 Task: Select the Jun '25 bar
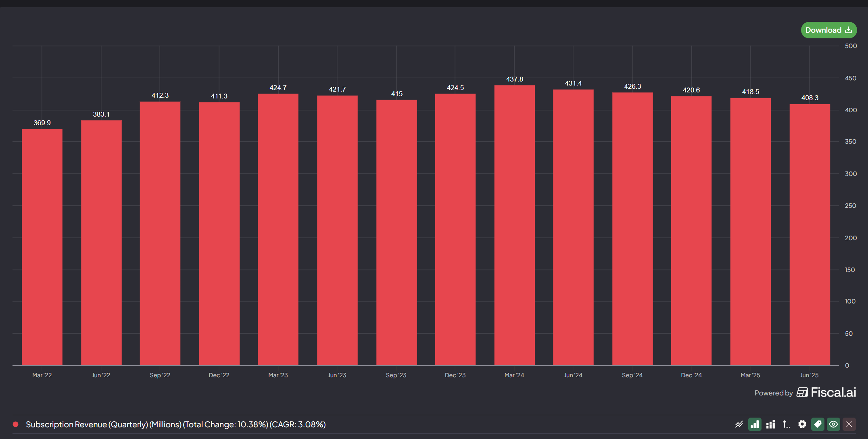click(x=810, y=235)
